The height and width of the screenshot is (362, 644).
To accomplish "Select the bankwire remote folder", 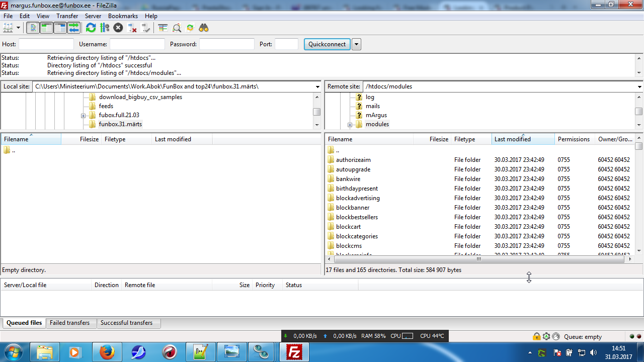I will (348, 179).
